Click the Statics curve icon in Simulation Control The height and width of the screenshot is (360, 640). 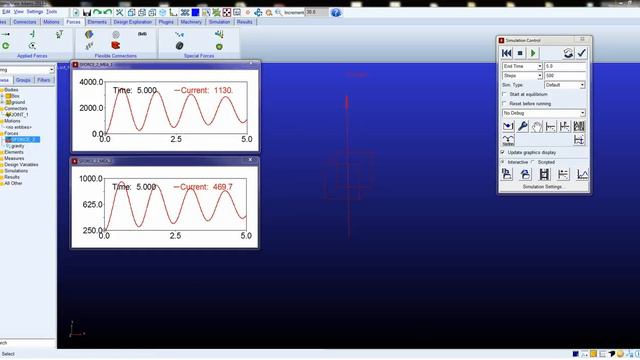(508, 140)
